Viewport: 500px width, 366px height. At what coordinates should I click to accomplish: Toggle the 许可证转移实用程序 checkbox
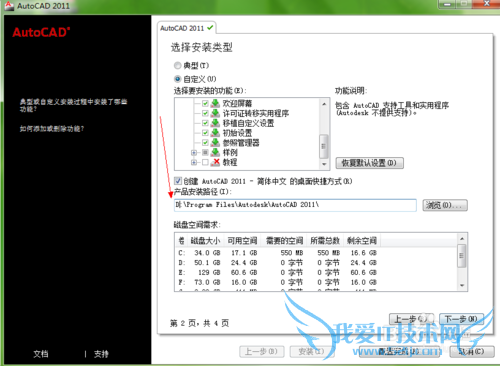[205, 113]
